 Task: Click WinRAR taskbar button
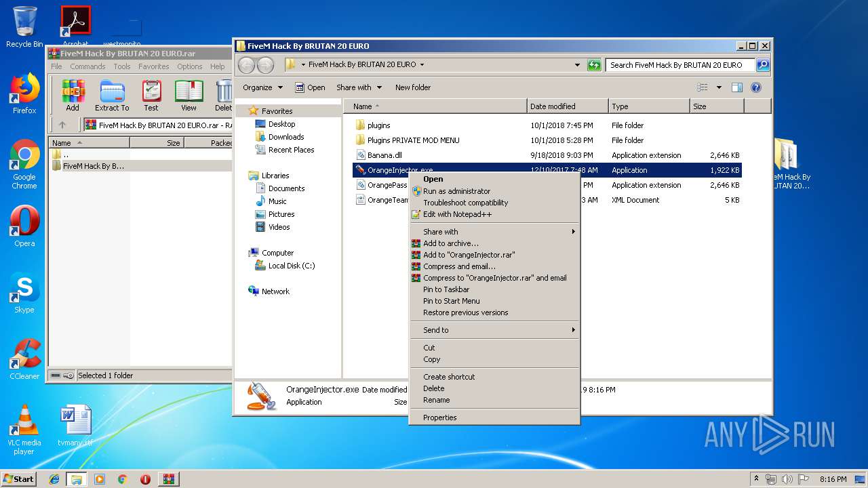coord(168,479)
